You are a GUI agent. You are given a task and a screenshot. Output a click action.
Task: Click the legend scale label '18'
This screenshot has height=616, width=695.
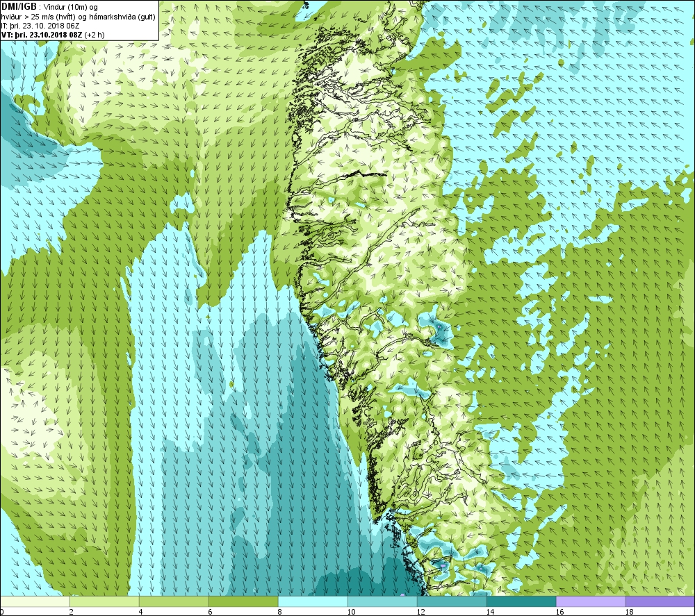coord(630,612)
